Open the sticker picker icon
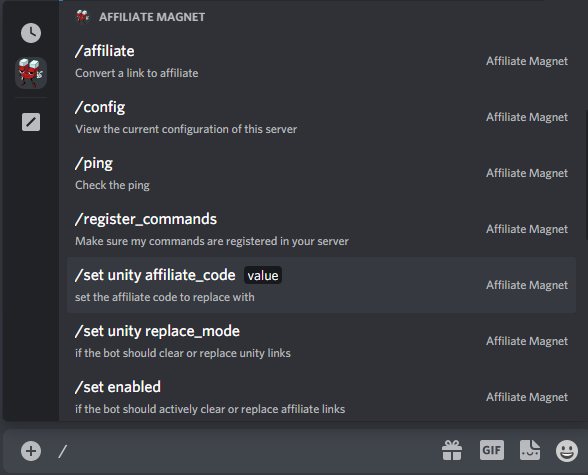The image size is (588, 475). coord(530,450)
